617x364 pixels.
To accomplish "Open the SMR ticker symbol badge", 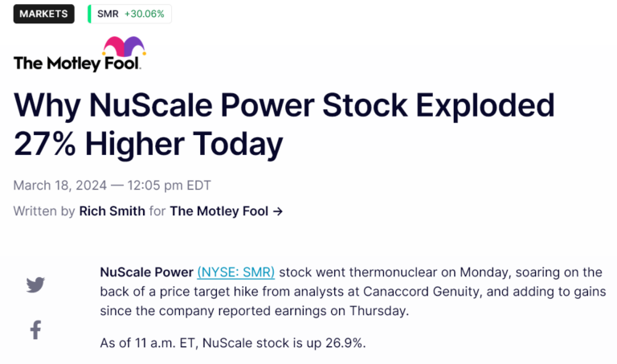I will [107, 14].
